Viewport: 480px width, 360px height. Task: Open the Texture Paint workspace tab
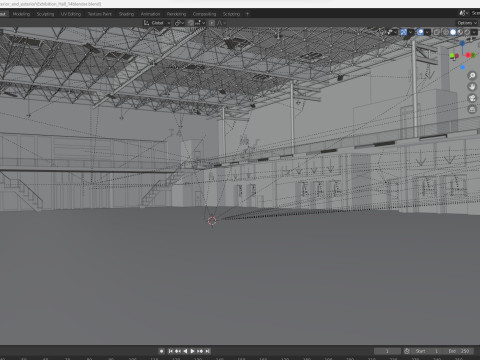100,14
